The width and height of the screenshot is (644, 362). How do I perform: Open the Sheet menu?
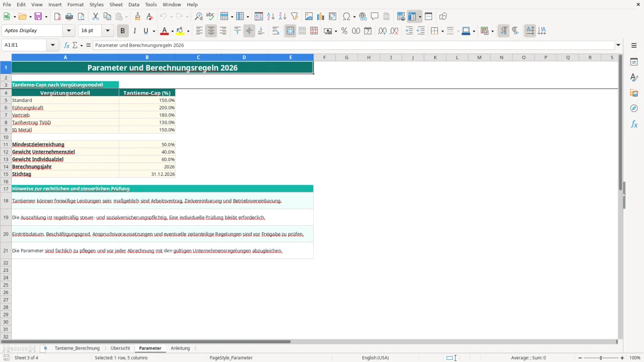[x=116, y=4]
